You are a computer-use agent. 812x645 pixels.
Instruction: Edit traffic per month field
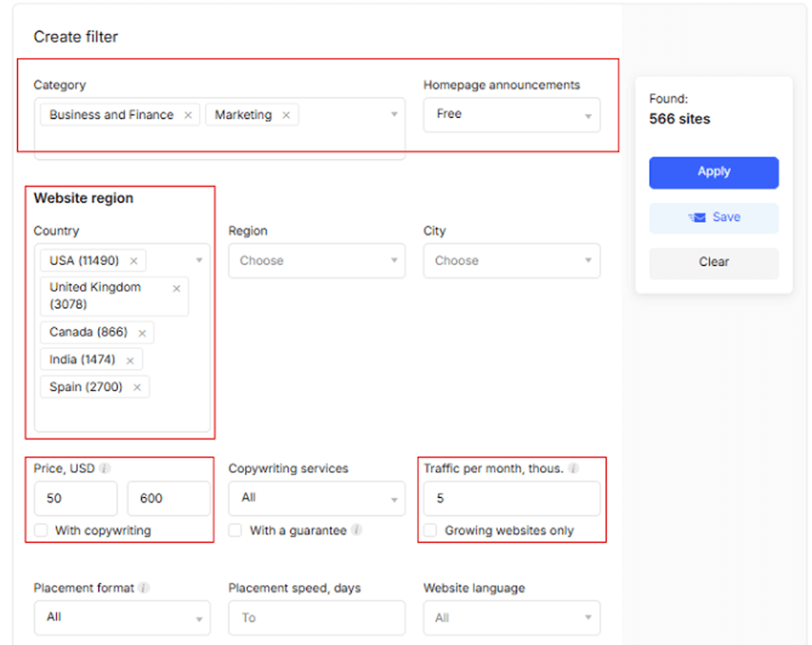point(512,499)
